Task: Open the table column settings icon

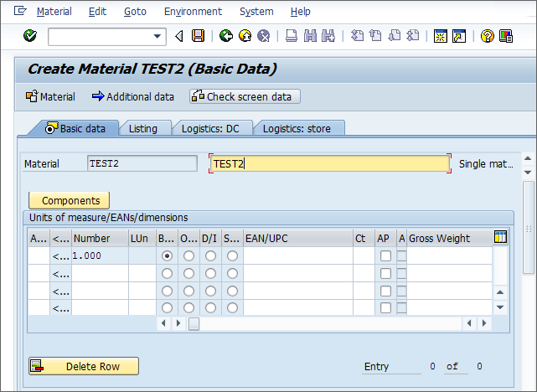Action: coord(500,236)
